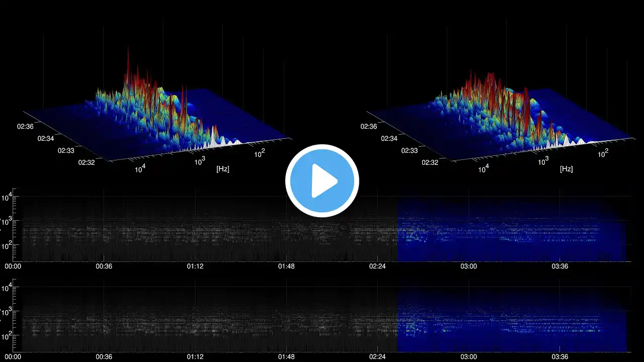The width and height of the screenshot is (644, 362).
Task: Play the video using the blue play button
Action: pyautogui.click(x=322, y=181)
